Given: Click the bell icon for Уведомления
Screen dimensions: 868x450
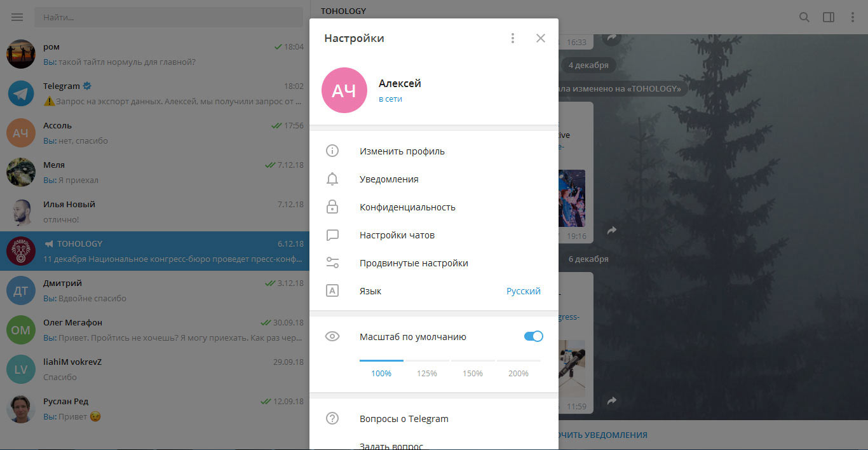Looking at the screenshot, I should click(x=332, y=179).
